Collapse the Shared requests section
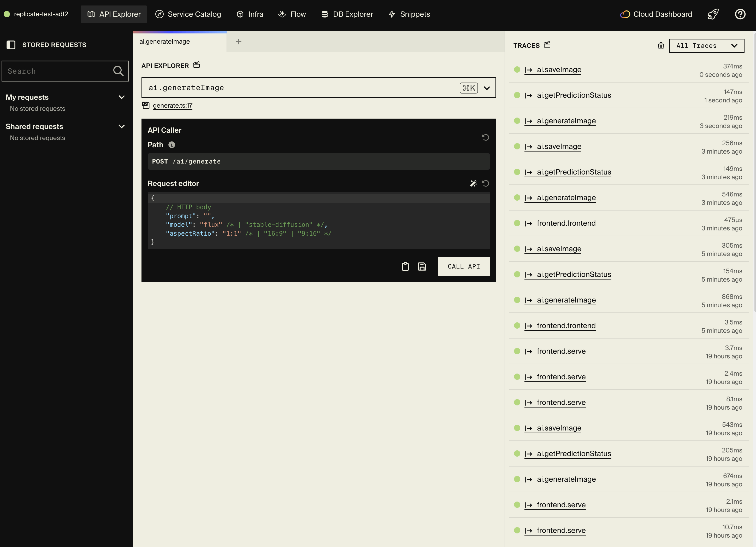 pos(122,126)
